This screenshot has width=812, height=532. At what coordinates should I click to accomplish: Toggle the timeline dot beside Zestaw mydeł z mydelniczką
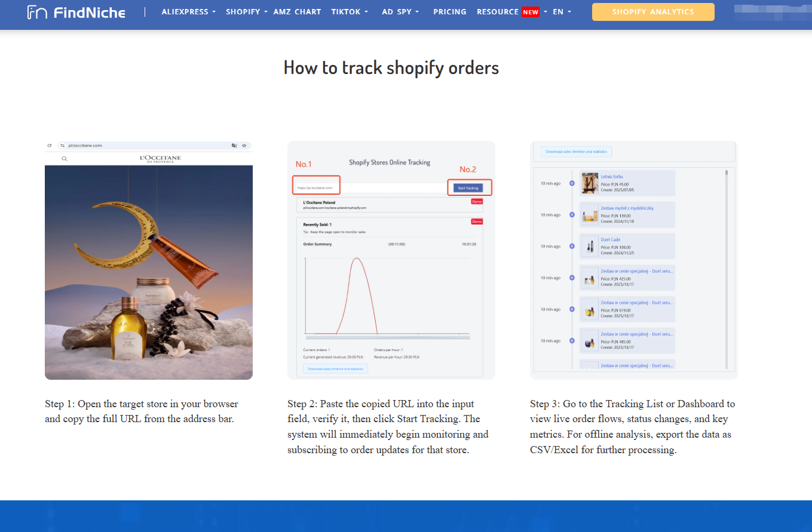click(572, 214)
